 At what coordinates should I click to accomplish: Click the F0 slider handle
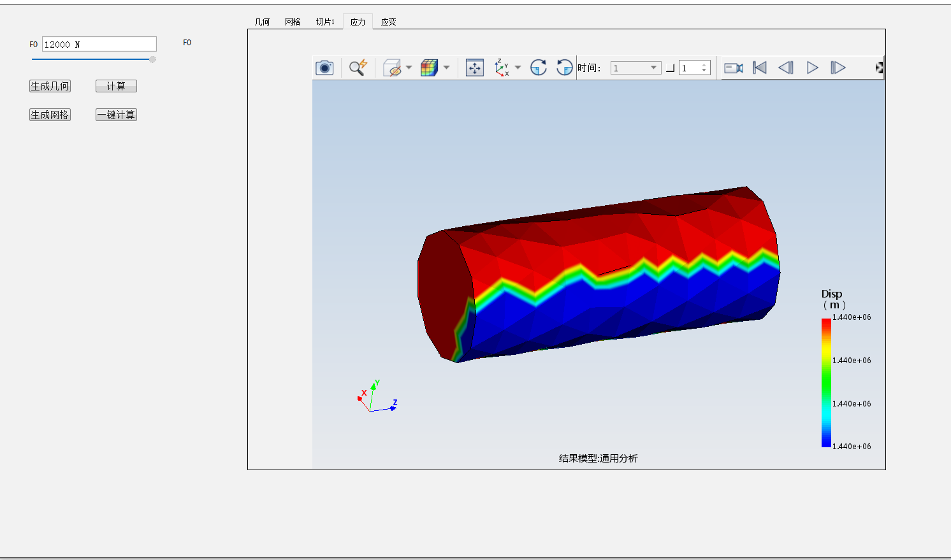(152, 59)
